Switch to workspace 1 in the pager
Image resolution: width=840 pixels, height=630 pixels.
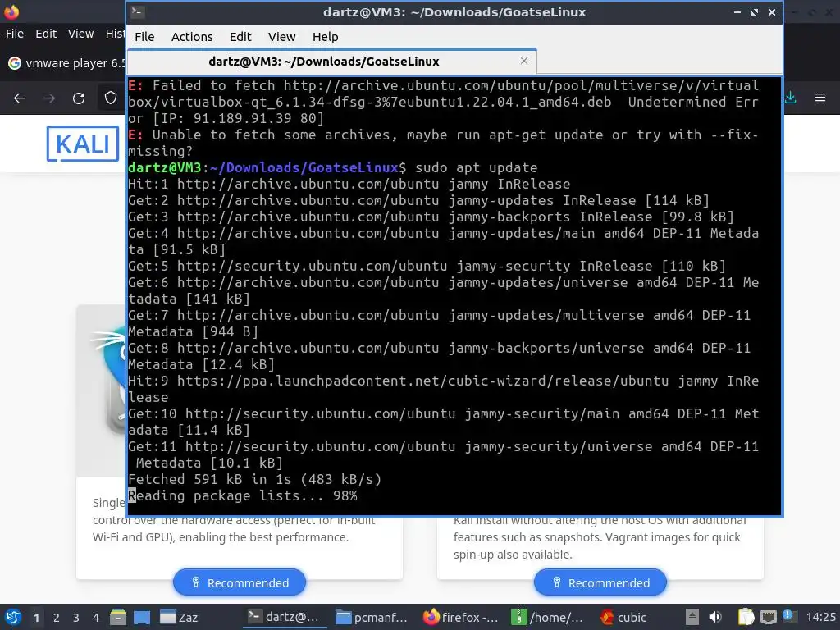click(36, 618)
